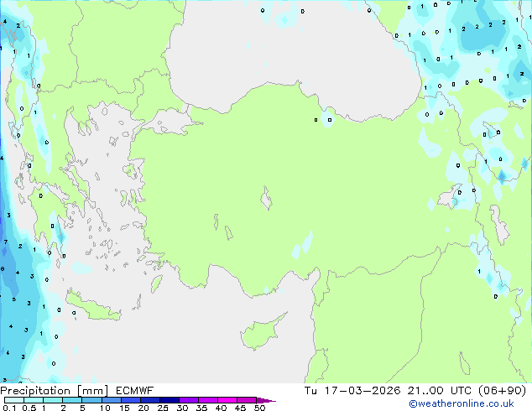
Task: Click the island of Crete on the map
Action: 91,307
